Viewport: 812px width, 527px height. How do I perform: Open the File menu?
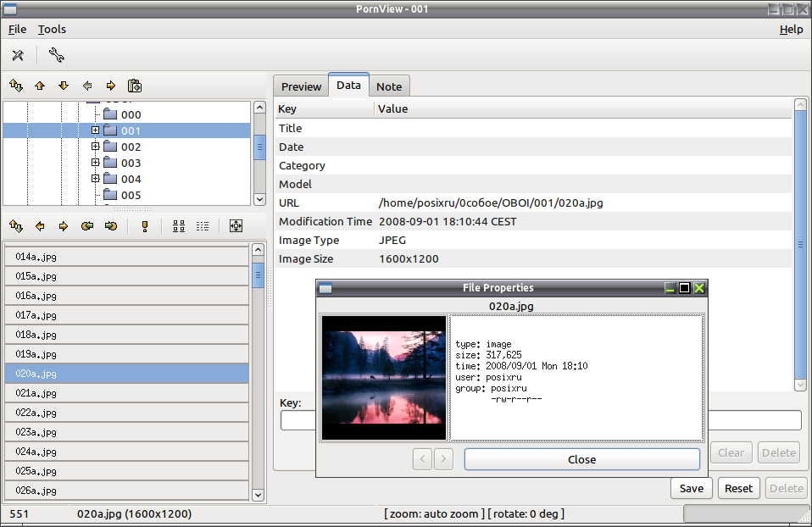17,30
